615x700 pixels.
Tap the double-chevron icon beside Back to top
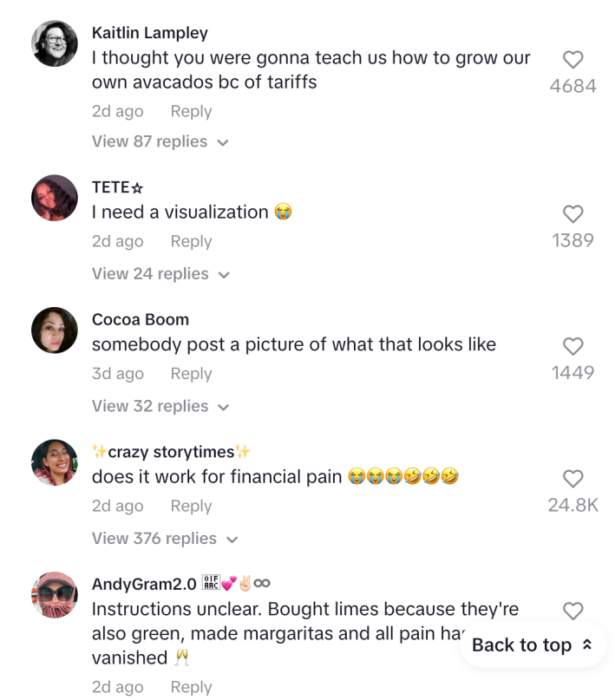click(585, 644)
